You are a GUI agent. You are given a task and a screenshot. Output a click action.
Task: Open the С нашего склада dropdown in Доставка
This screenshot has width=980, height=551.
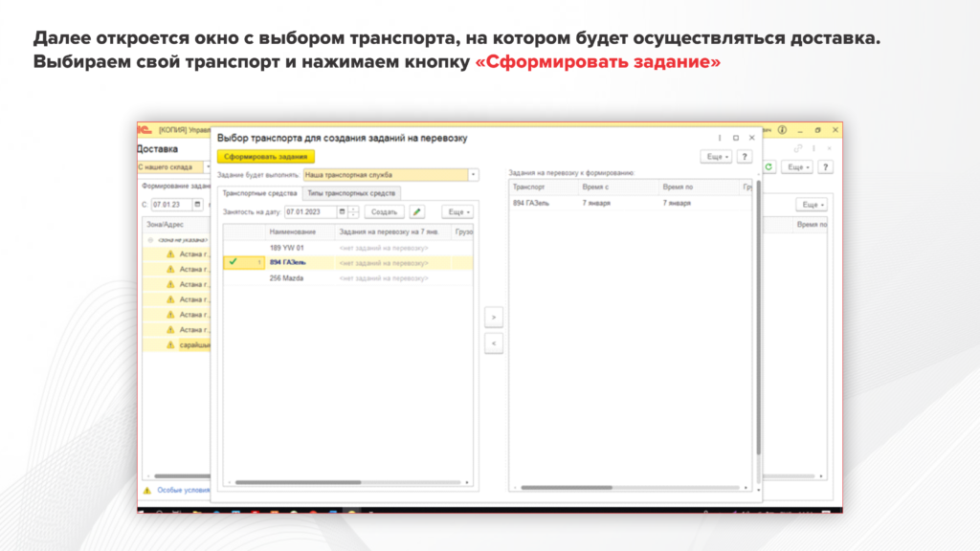[x=208, y=167]
